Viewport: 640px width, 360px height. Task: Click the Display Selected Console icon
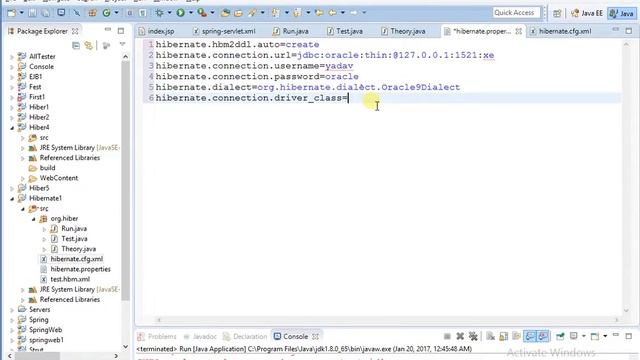574,336
